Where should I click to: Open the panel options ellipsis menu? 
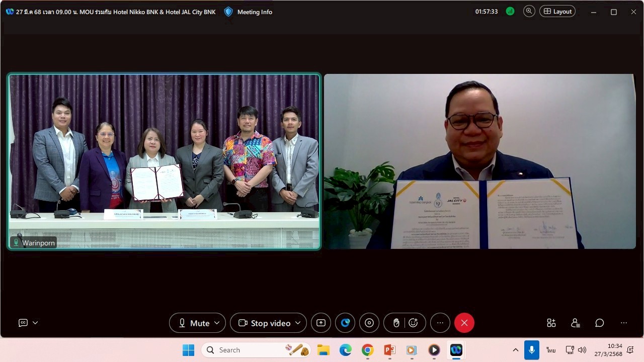[x=624, y=323]
